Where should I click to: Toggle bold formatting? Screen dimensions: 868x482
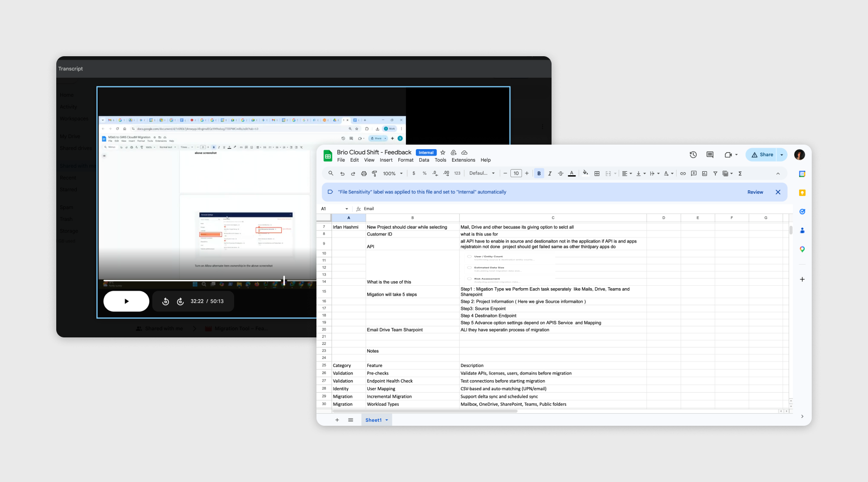539,173
